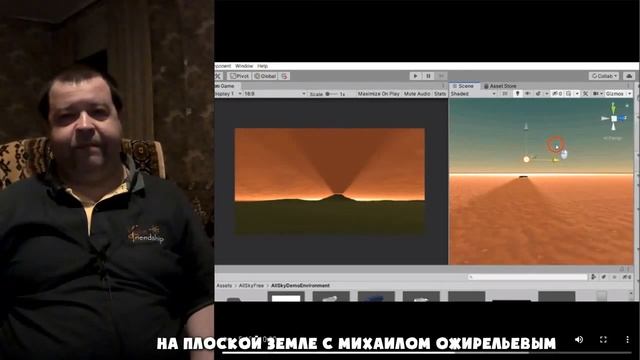Toggle hidden objects count icon
640x360 pixels.
(x=557, y=94)
